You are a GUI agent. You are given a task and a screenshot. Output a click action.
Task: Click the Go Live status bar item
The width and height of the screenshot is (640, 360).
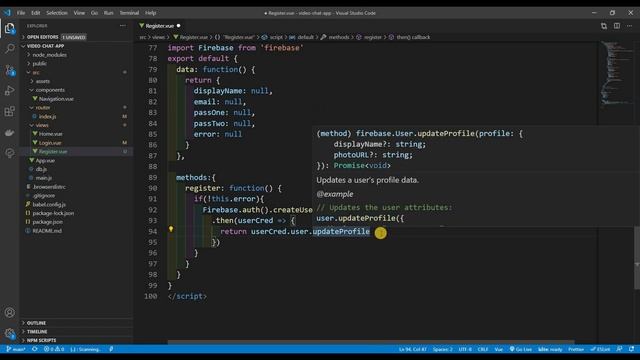(x=520, y=349)
